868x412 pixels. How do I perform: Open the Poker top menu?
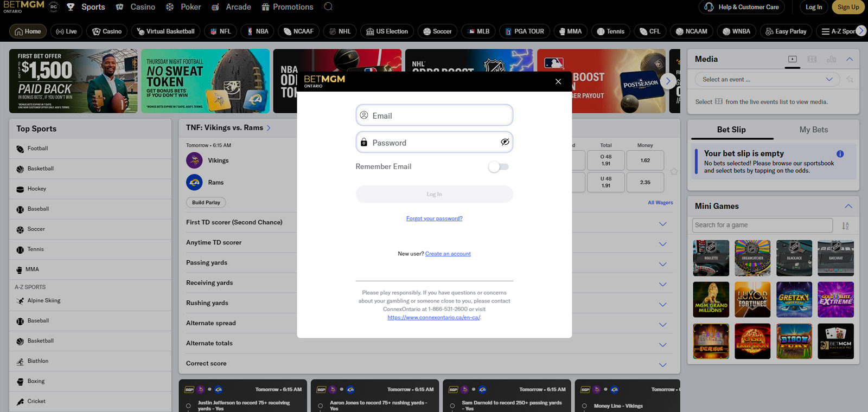[x=183, y=7]
